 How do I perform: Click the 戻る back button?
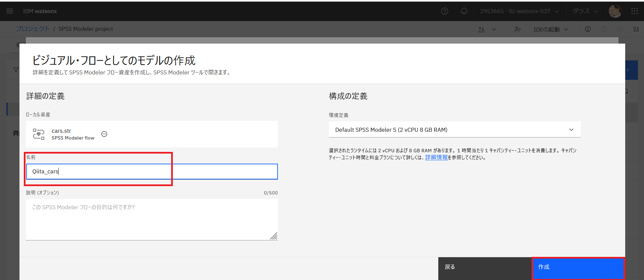[485, 269]
